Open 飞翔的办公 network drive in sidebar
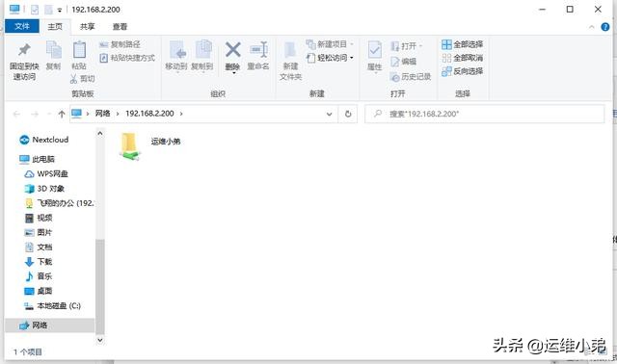 coord(59,203)
